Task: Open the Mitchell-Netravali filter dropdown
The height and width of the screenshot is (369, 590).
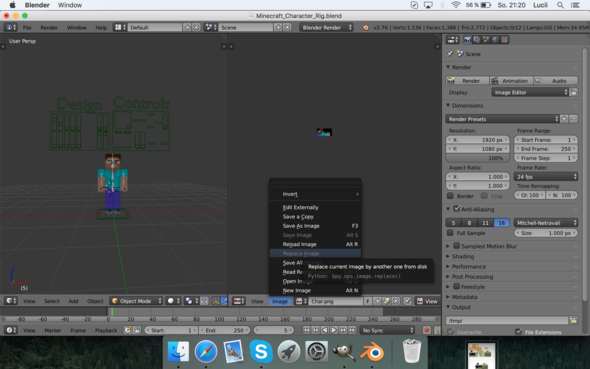Action: click(x=546, y=223)
